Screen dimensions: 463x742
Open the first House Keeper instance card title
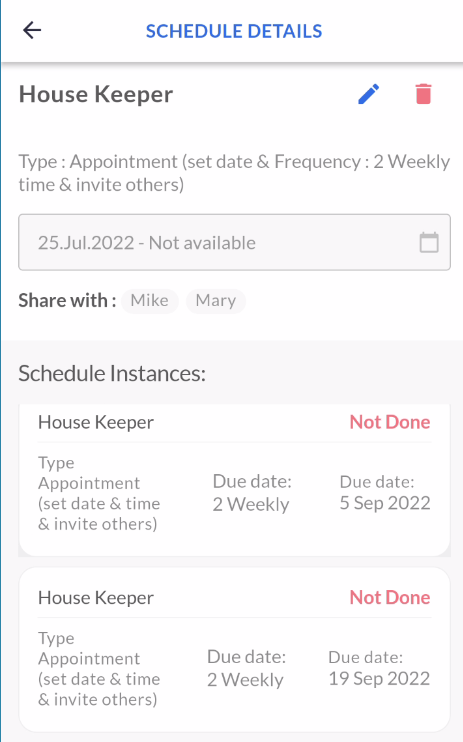[x=96, y=422]
